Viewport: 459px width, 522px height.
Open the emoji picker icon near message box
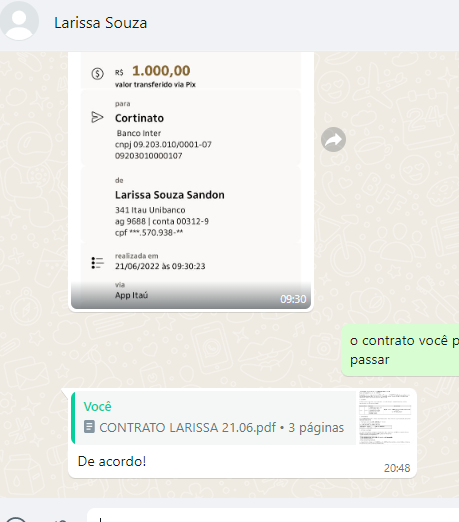pyautogui.click(x=16, y=519)
